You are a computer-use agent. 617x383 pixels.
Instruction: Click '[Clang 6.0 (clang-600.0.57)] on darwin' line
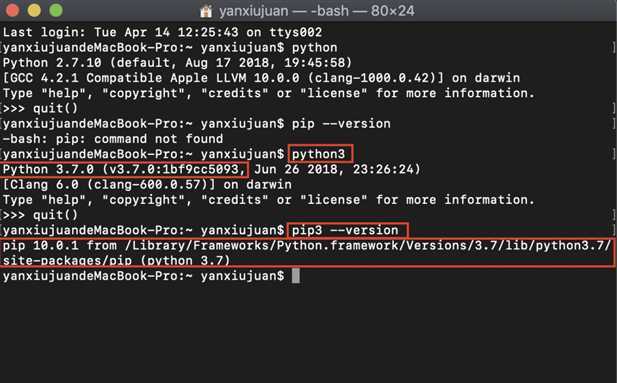pyautogui.click(x=147, y=185)
